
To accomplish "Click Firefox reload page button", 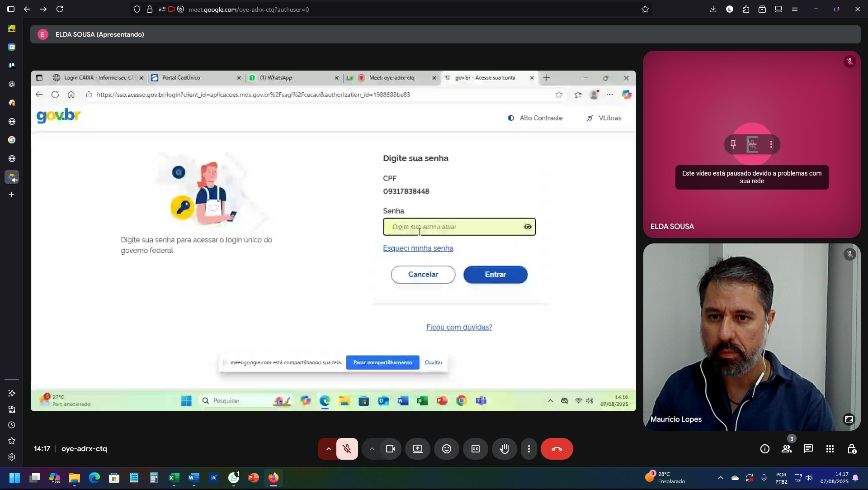I will click(x=60, y=9).
